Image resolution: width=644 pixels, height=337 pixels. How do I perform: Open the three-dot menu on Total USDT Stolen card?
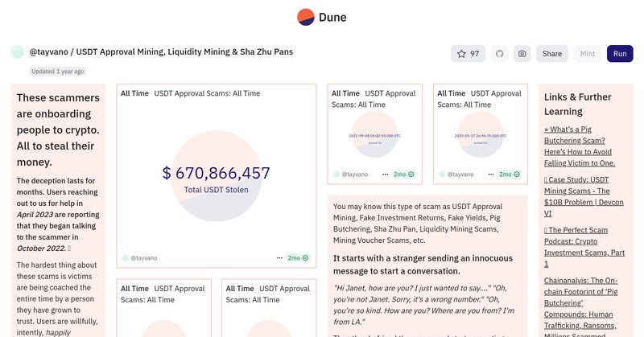pos(279,258)
